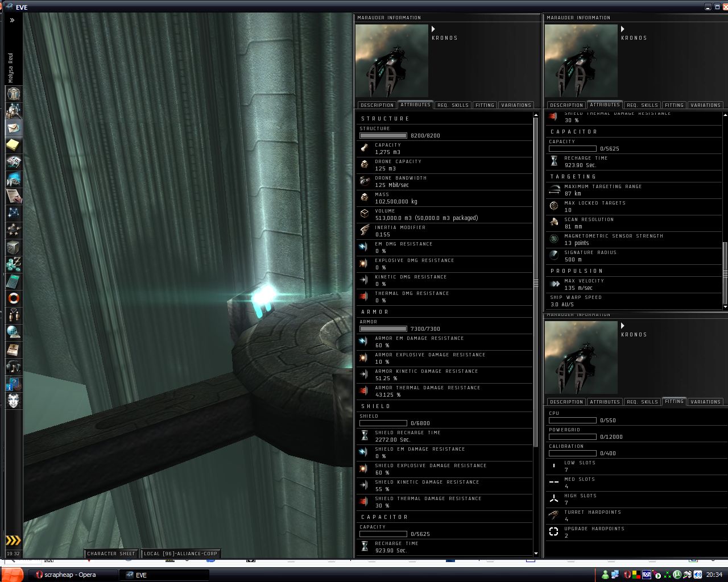The image size is (728, 582).
Task: Open the in-game browser globe icon
Action: click(14, 332)
